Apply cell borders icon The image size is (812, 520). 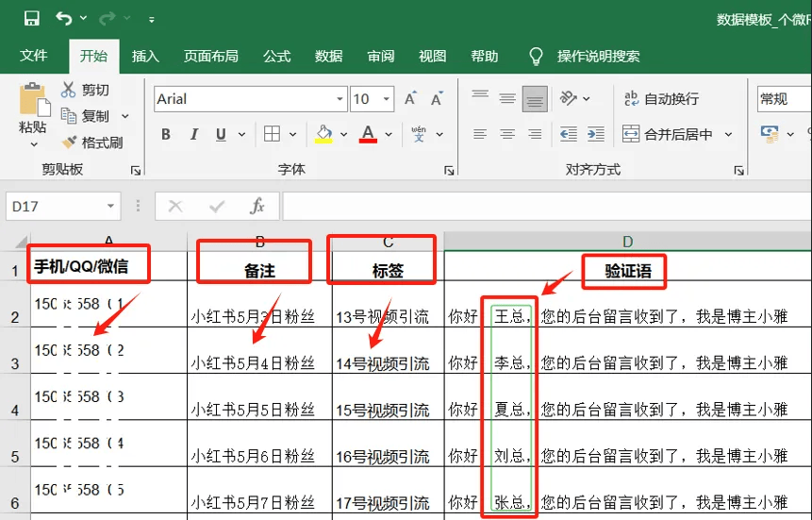[x=272, y=134]
